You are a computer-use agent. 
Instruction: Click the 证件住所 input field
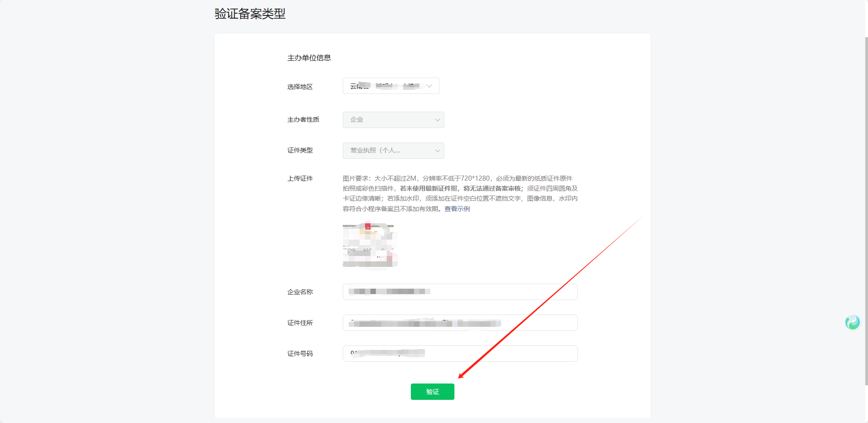click(460, 323)
